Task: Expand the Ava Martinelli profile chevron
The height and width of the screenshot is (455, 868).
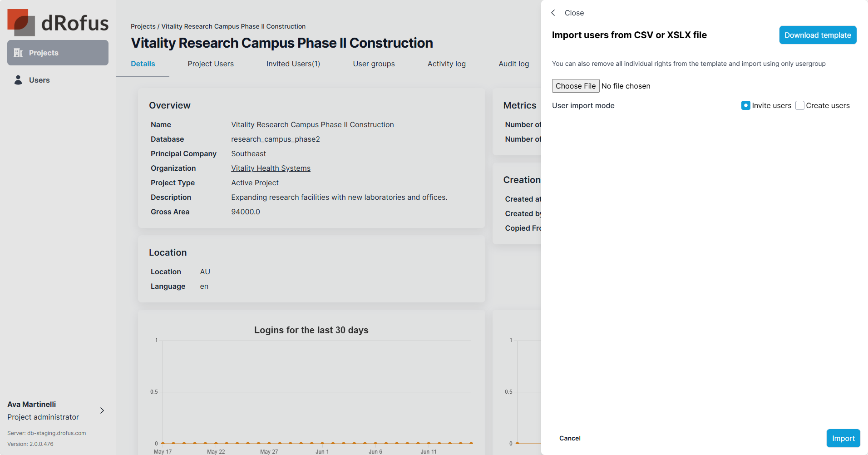Action: click(102, 410)
